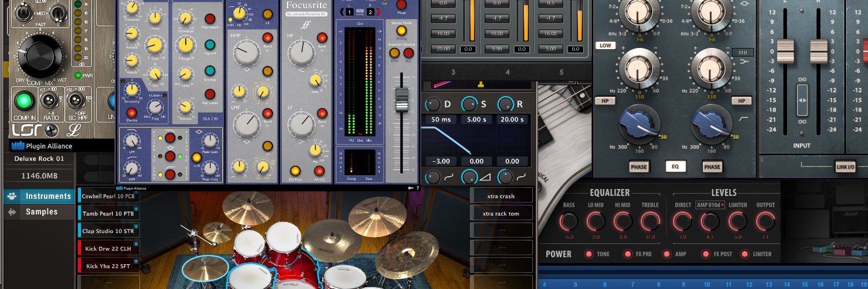The width and height of the screenshot is (868, 289).
Task: Click the -3.00 envelope value field
Action: point(440,161)
